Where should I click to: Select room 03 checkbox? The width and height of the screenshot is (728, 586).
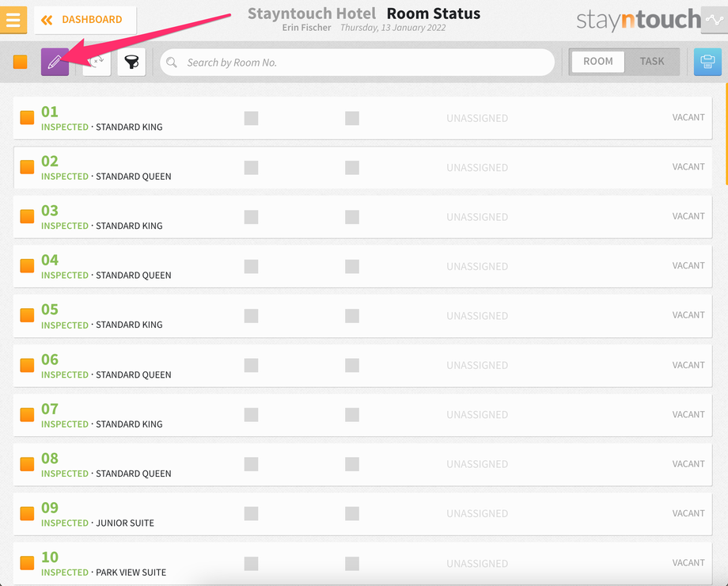pos(27,216)
